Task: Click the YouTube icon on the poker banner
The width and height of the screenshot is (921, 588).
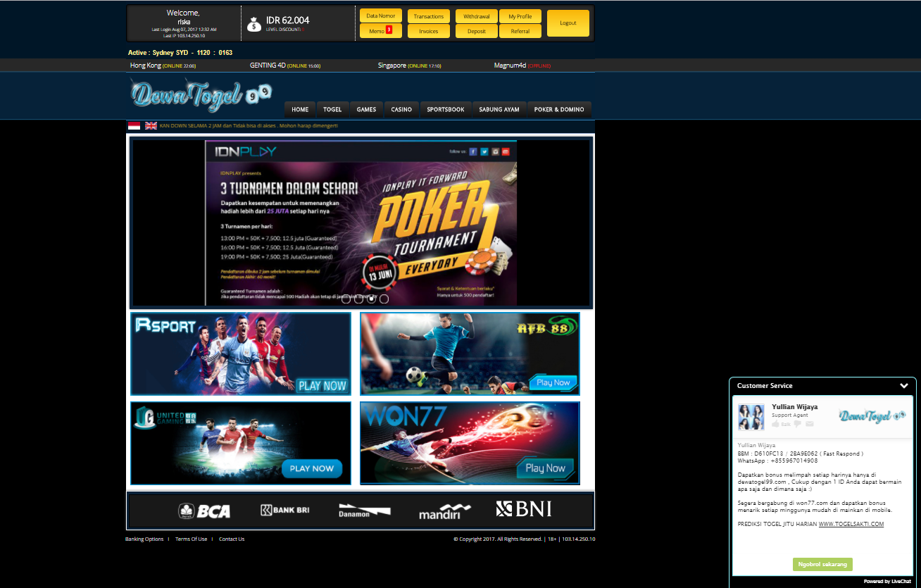Action: (506, 152)
